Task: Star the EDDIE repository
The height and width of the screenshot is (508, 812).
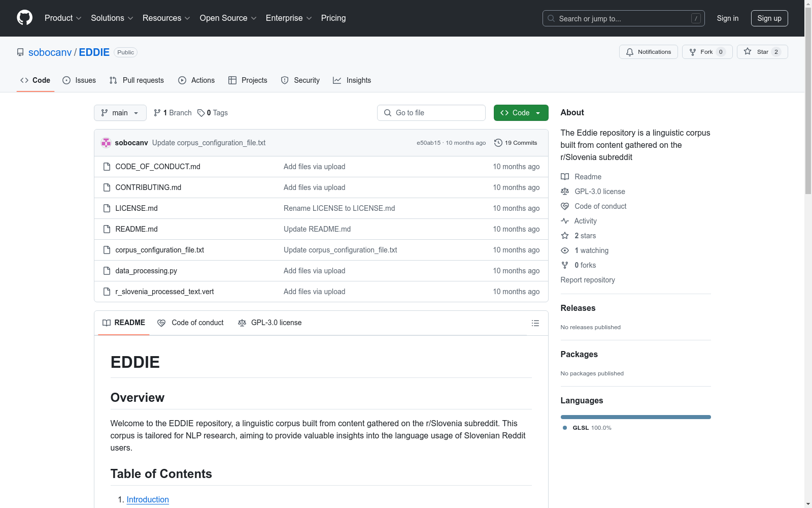Action: [762, 52]
